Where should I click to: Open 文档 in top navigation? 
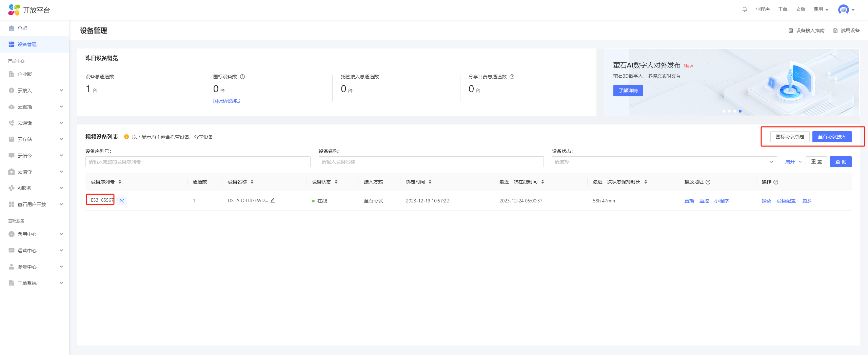tap(801, 9)
